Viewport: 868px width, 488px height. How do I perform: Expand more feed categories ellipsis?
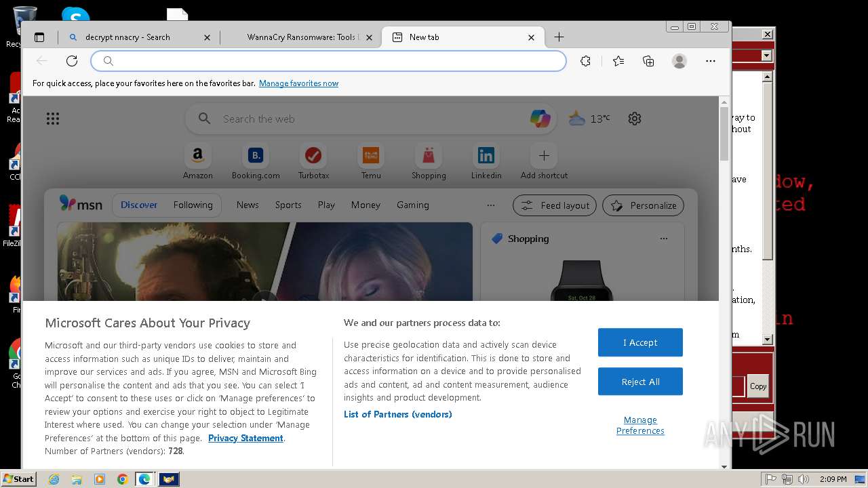pos(491,205)
